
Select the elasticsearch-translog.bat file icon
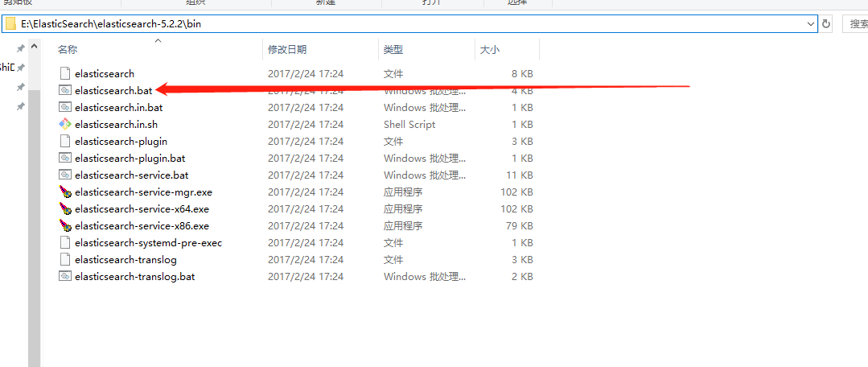[65, 276]
